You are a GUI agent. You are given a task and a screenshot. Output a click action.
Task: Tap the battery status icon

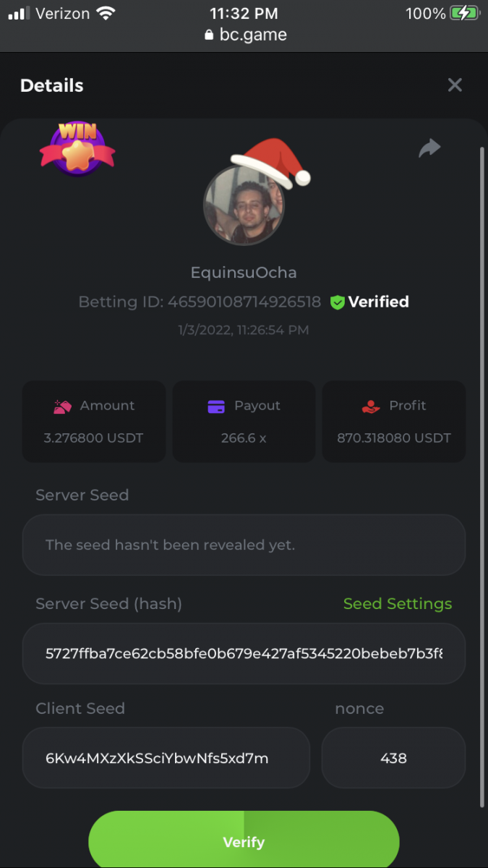(464, 13)
